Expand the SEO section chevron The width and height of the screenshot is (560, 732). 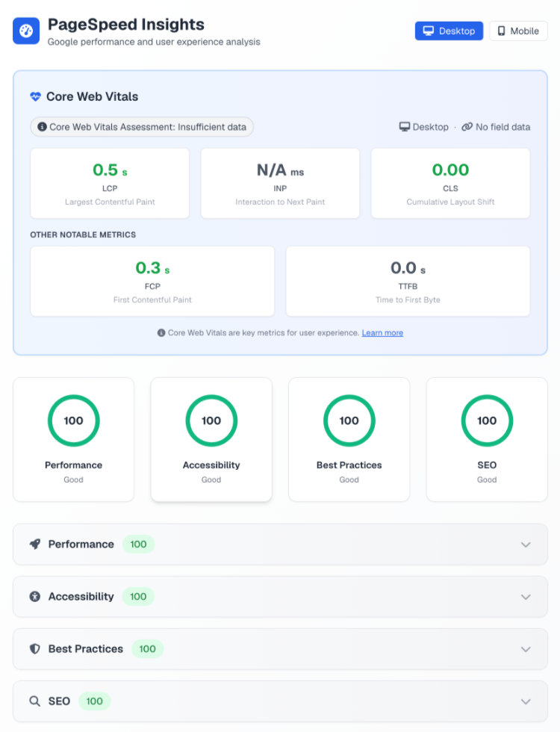pos(526,701)
